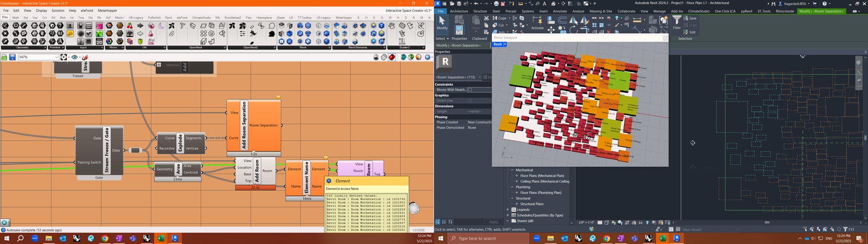Click the Zoom Extents icon beside the zoom box

pos(64,57)
